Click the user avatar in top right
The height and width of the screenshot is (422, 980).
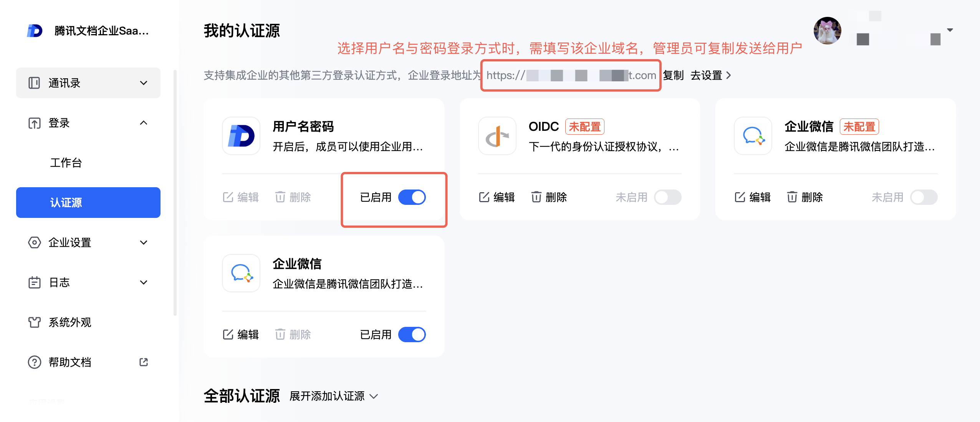coord(827,31)
